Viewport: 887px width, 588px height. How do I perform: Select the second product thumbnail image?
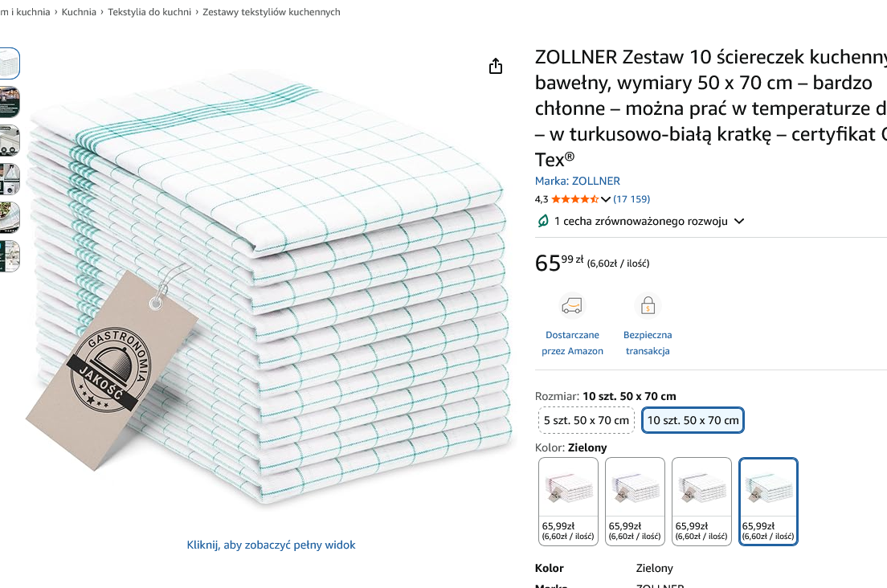(x=9, y=102)
